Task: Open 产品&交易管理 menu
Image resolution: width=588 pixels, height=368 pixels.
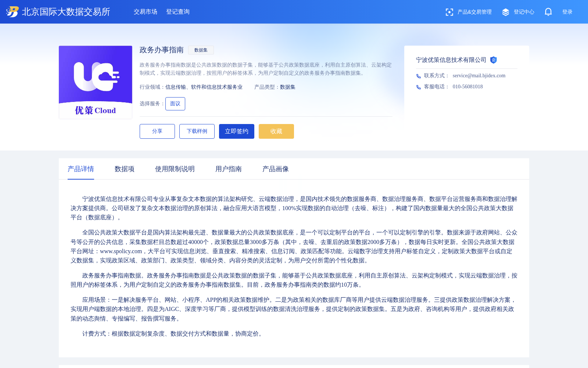Action: [x=474, y=12]
